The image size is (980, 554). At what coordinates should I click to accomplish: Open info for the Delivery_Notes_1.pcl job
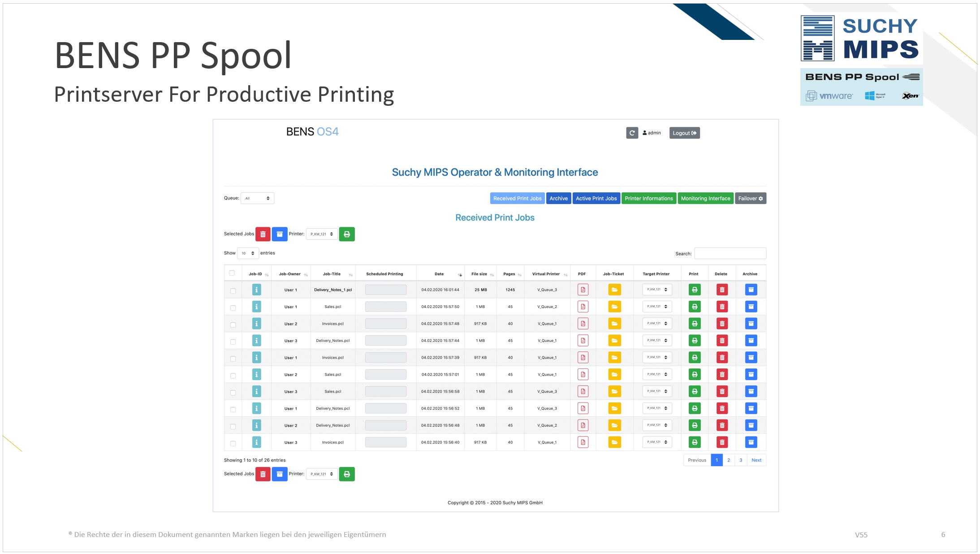[x=256, y=290]
